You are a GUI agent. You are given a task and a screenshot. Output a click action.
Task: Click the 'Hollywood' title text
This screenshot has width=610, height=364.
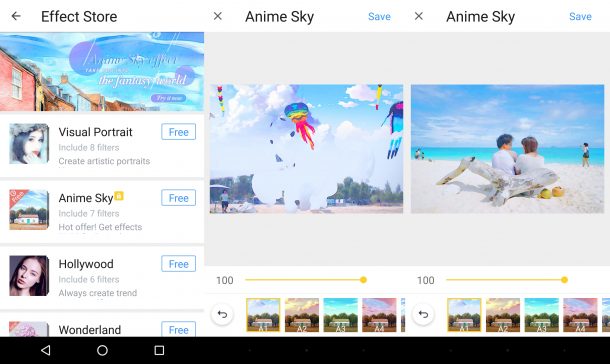(x=86, y=264)
